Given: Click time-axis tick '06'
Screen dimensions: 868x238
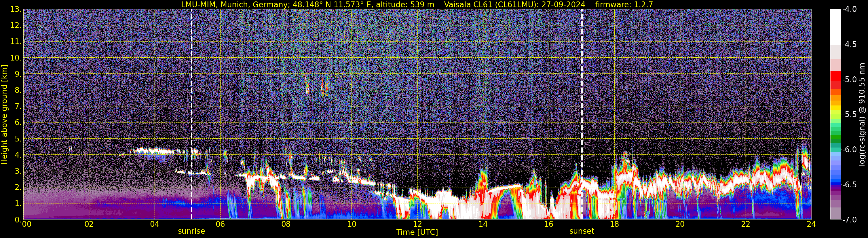Looking at the screenshot, I should [220, 224].
